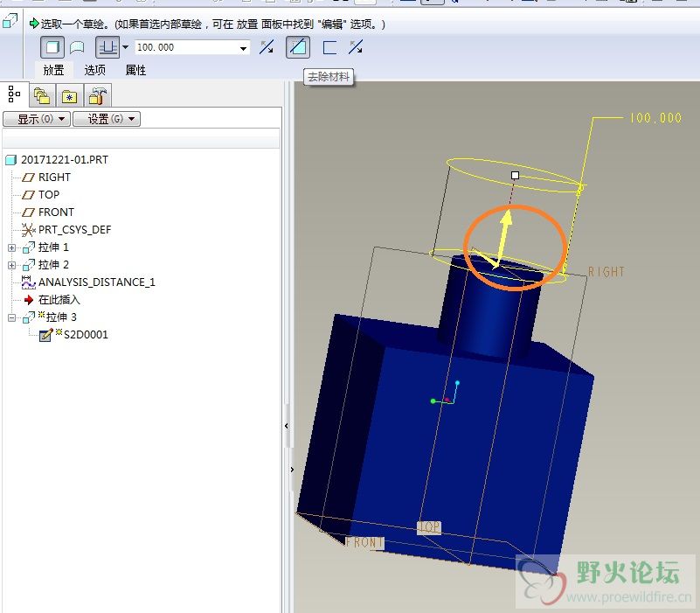Click the extrude feature icon beside prompt

(x=10, y=21)
